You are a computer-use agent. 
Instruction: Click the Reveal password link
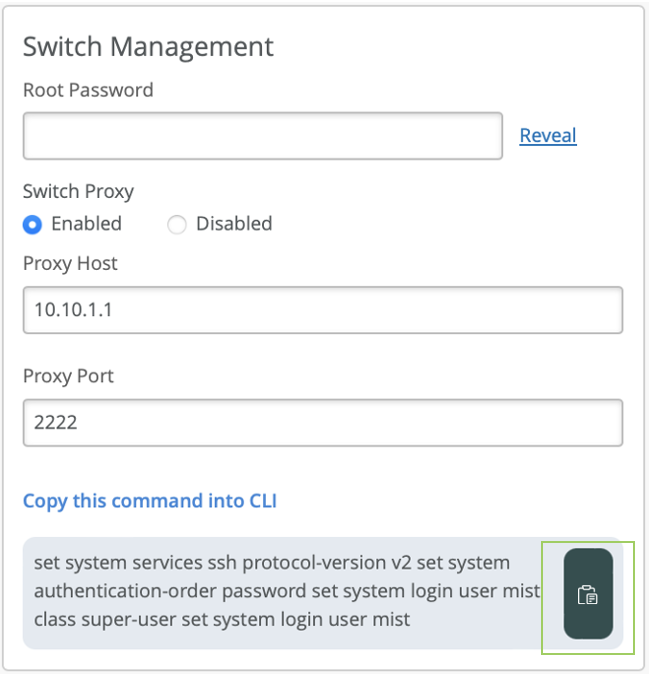(x=547, y=135)
